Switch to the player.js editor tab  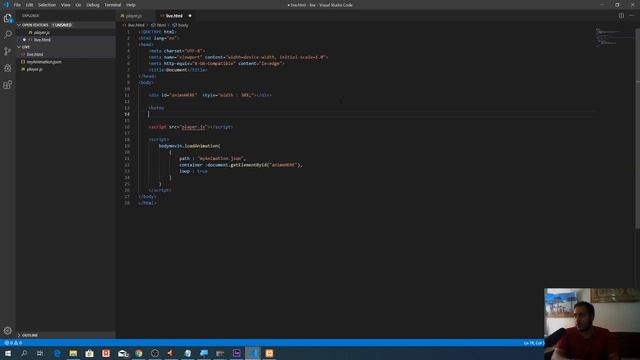133,16
